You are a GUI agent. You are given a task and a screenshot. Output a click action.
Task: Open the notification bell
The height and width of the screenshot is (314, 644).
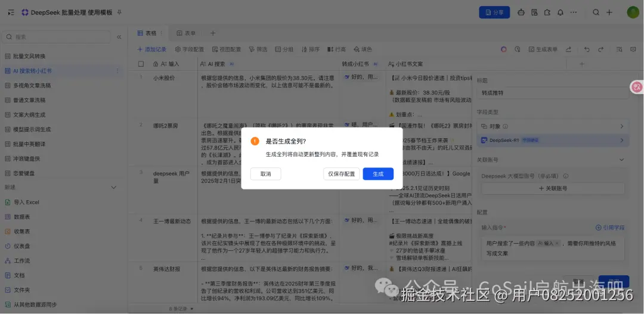pos(560,13)
